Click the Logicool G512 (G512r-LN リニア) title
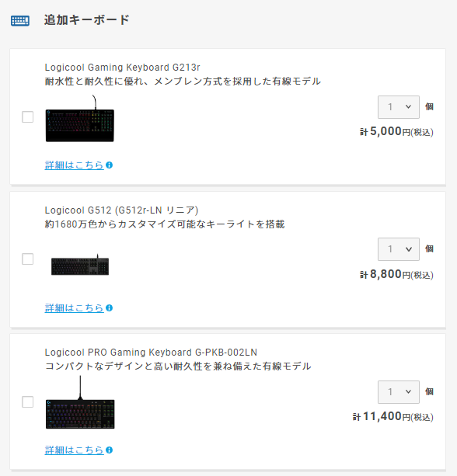This screenshot has height=476, width=457. pos(121,210)
